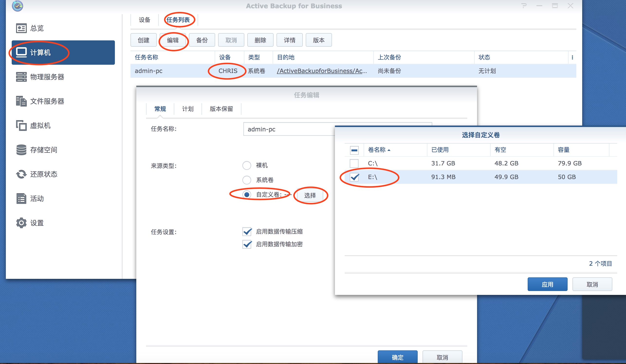Click 应用 apply in volume dialog

pos(547,284)
